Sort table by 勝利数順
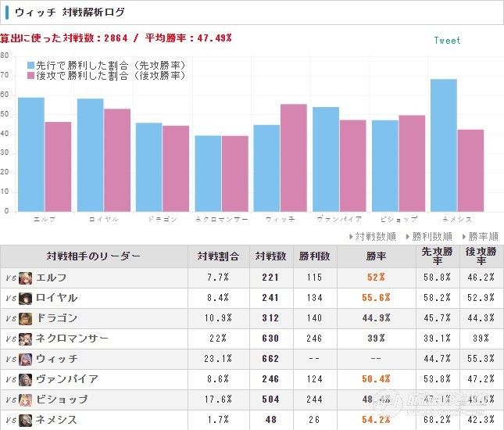This screenshot has height=430, width=504. (429, 237)
